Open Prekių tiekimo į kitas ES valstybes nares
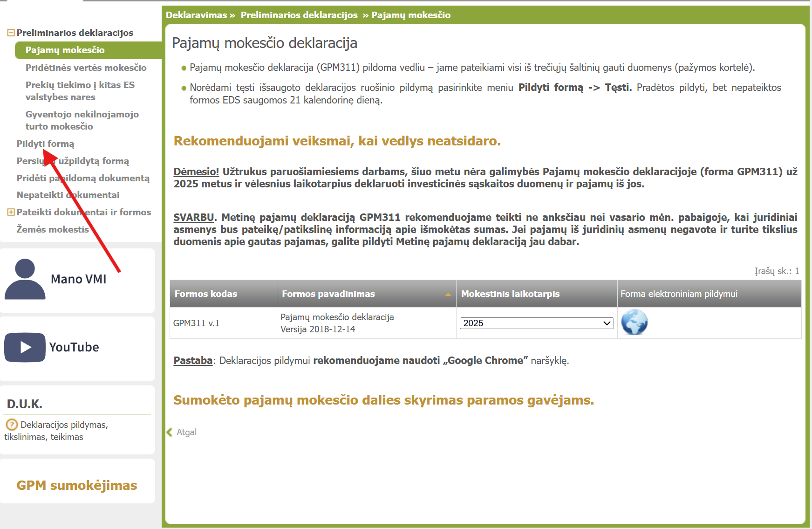 click(x=80, y=91)
